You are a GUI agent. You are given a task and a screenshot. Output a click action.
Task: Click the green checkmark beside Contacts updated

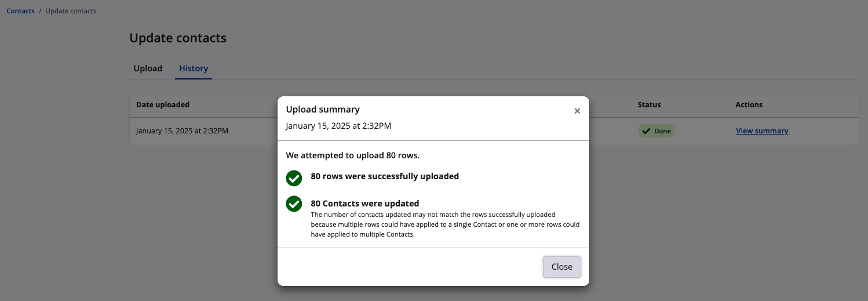(294, 204)
